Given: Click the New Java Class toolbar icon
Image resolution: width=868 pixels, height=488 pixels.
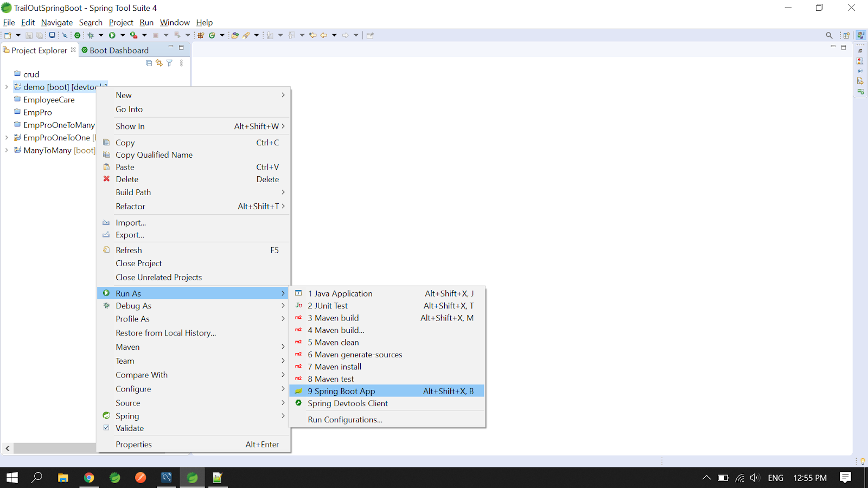Looking at the screenshot, I should pos(212,35).
